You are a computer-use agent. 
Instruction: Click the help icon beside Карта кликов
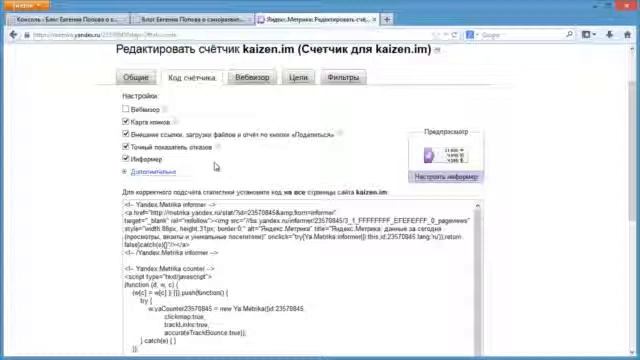175,122
